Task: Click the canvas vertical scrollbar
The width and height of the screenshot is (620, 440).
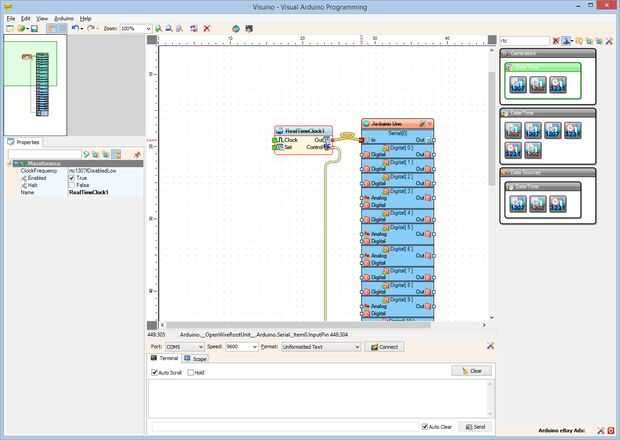Action: (492, 128)
